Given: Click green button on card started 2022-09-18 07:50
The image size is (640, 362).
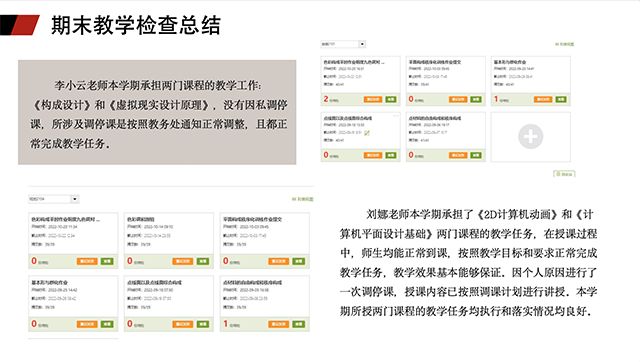Looking at the screenshot, I should pyautogui.click(x=203, y=324).
